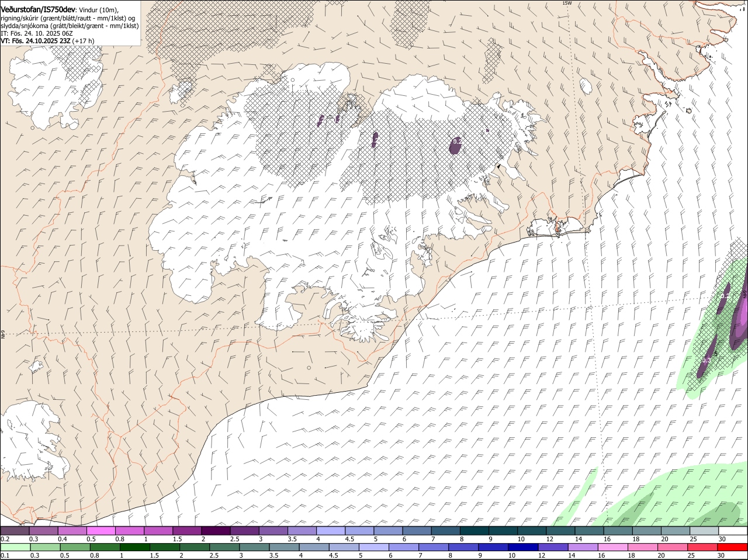Click the 'Vindur (10m)' text in header

99,10
